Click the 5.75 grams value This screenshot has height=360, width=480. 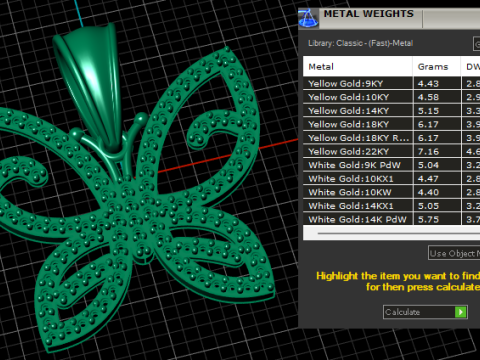(x=428, y=220)
